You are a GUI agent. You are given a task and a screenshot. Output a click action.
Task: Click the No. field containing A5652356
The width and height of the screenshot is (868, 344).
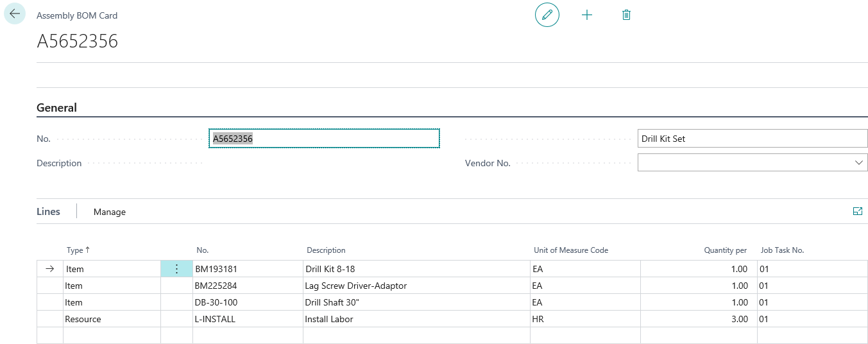[x=324, y=139]
